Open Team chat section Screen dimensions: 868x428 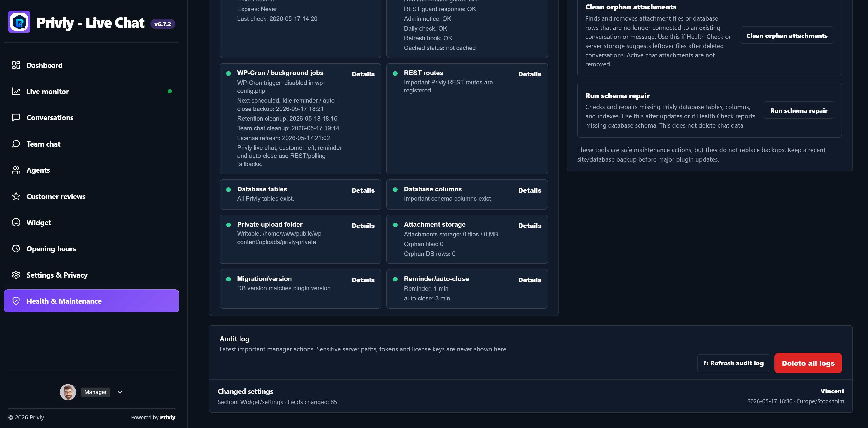pyautogui.click(x=92, y=144)
